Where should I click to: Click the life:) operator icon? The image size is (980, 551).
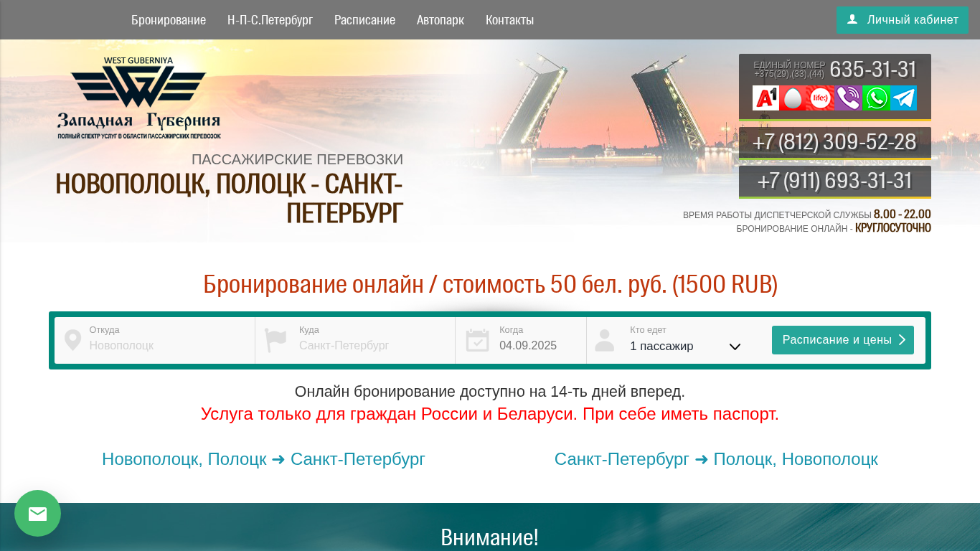coord(821,98)
